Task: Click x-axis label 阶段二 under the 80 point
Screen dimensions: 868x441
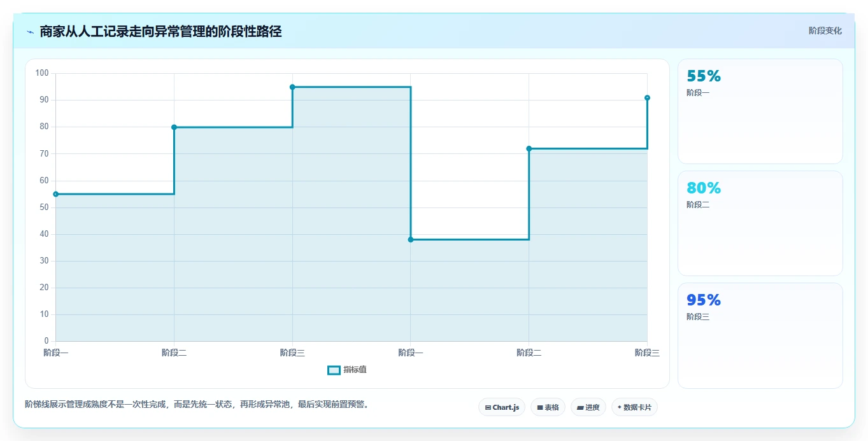Action: pos(174,353)
